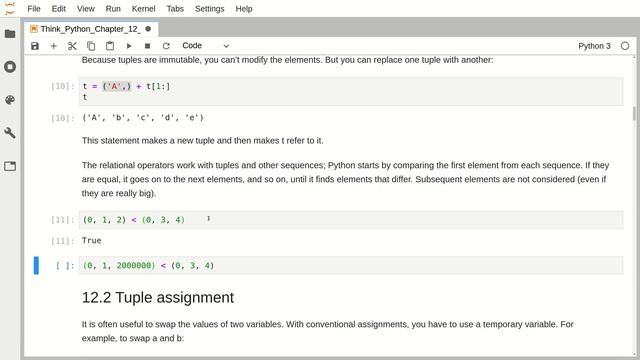Paste cell from clipboard
The height and width of the screenshot is (360, 640).
(x=110, y=46)
